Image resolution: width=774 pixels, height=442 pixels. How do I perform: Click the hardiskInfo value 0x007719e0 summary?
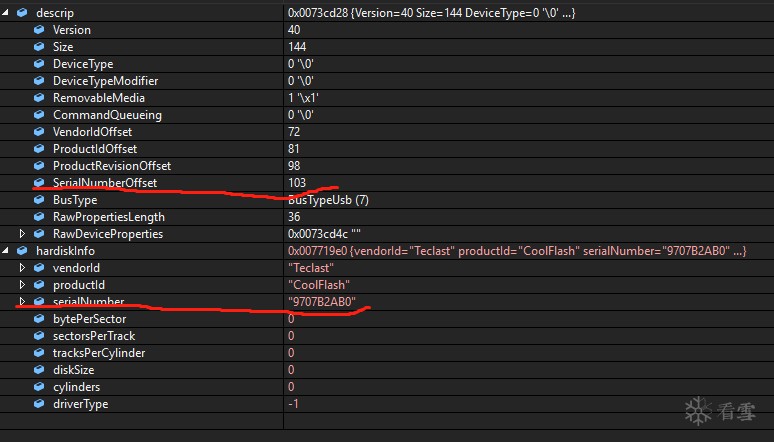tap(517, 251)
